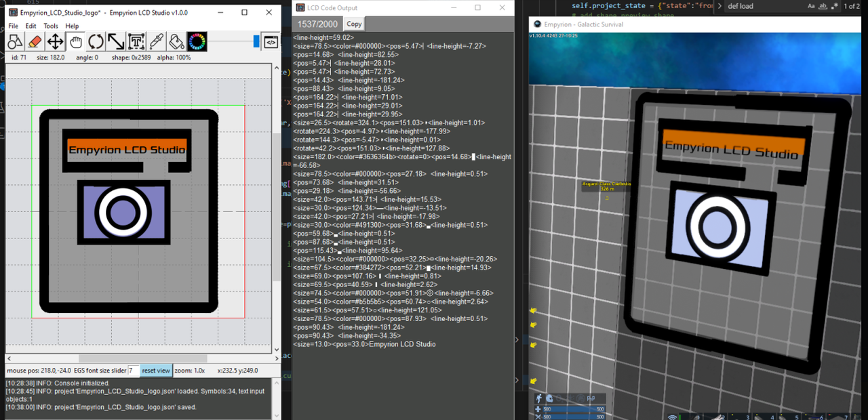Click the canvas vertical scrollbar
The height and width of the screenshot is (420, 868).
[x=276, y=208]
